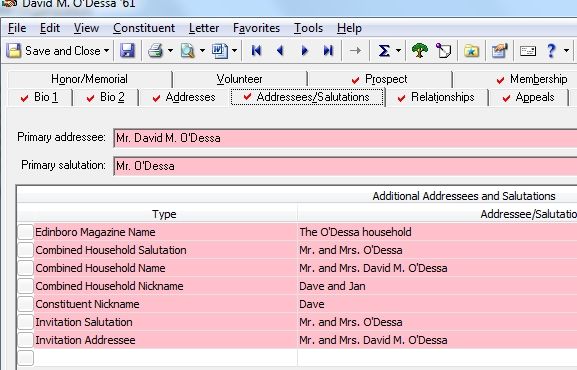The image size is (577, 370).
Task: Click the properties hand icon
Action: (500, 50)
